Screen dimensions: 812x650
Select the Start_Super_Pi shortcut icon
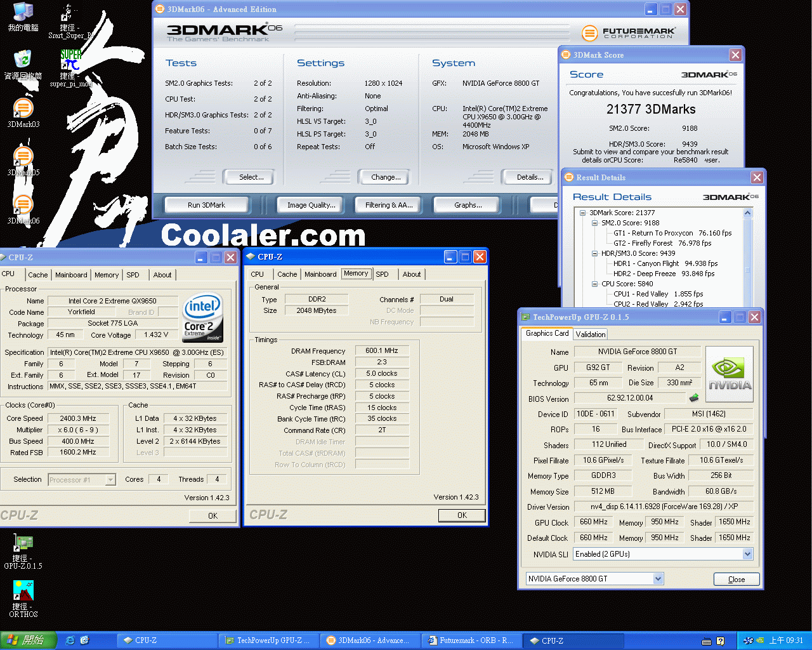pyautogui.click(x=70, y=20)
